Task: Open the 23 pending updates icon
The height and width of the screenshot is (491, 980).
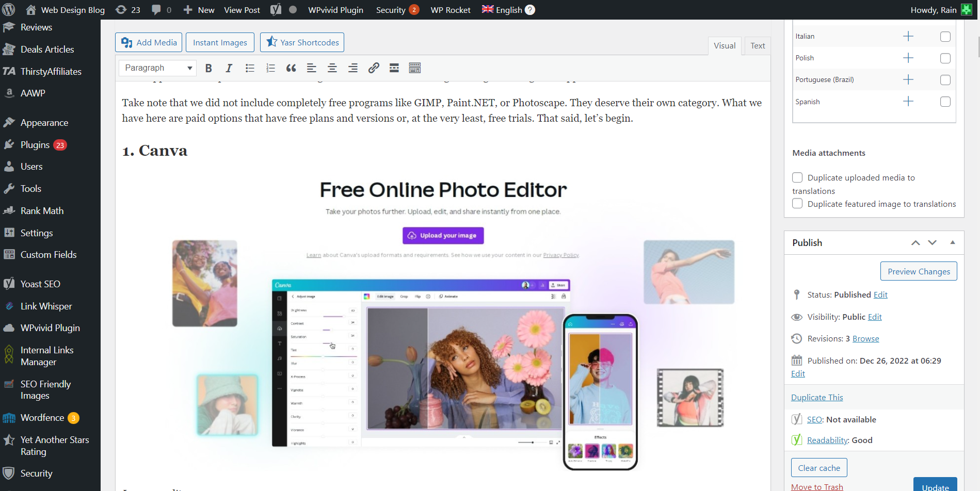Action: coord(128,10)
